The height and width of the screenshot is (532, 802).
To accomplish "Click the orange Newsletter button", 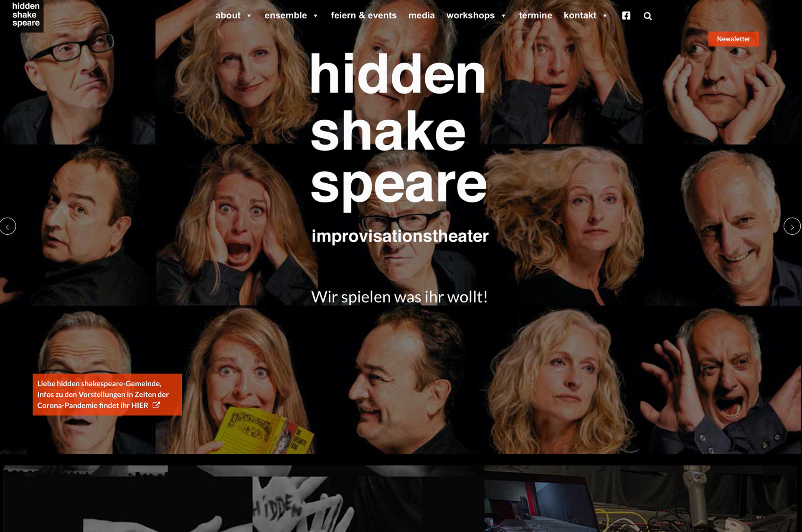I will [733, 39].
